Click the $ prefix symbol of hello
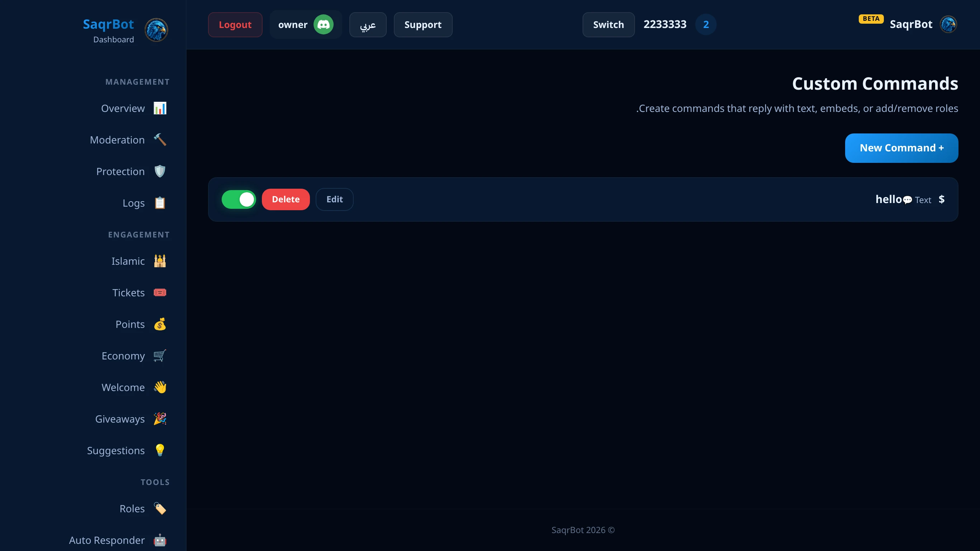This screenshot has height=551, width=980. click(942, 199)
